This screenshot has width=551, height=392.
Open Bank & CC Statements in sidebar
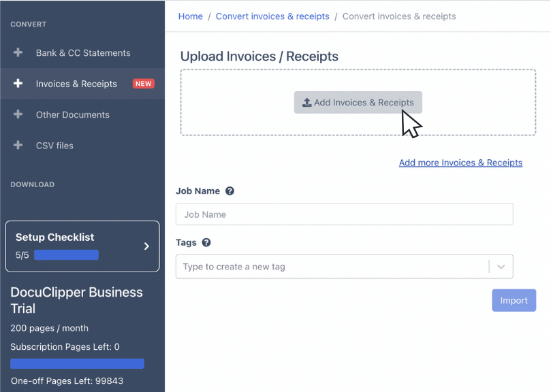click(x=83, y=52)
